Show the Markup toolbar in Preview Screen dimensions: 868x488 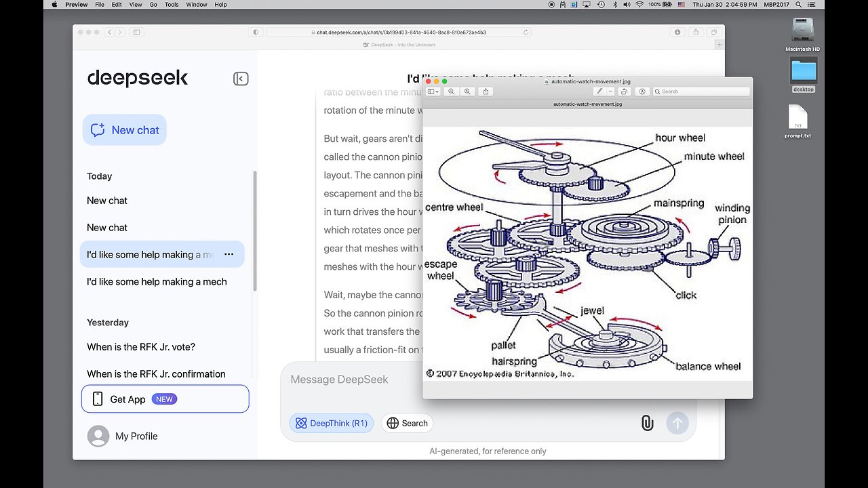click(642, 91)
